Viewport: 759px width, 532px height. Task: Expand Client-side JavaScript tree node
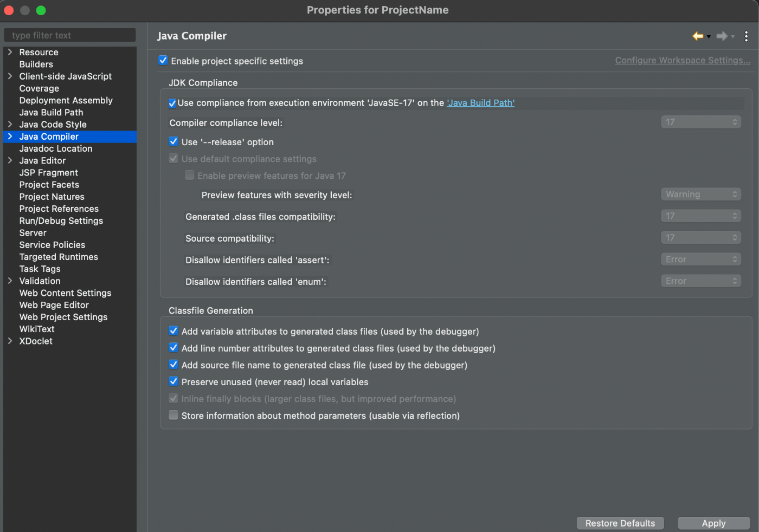coord(10,76)
